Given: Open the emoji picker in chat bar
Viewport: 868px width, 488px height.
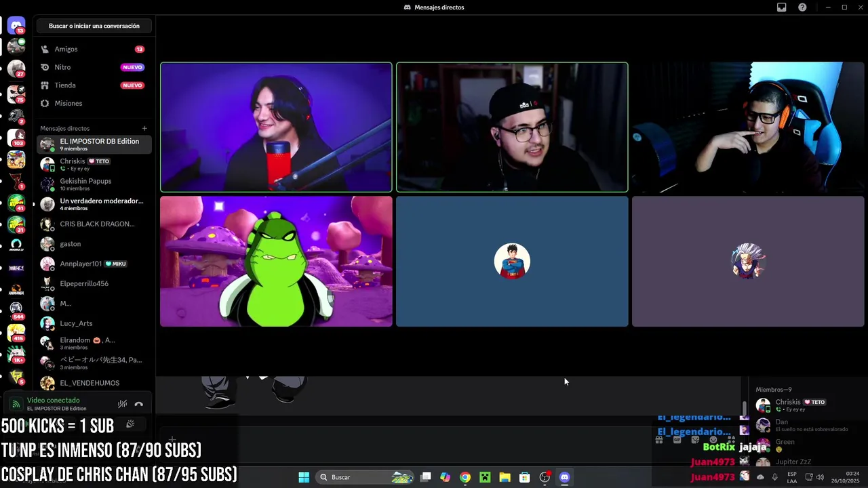Looking at the screenshot, I should 712,439.
